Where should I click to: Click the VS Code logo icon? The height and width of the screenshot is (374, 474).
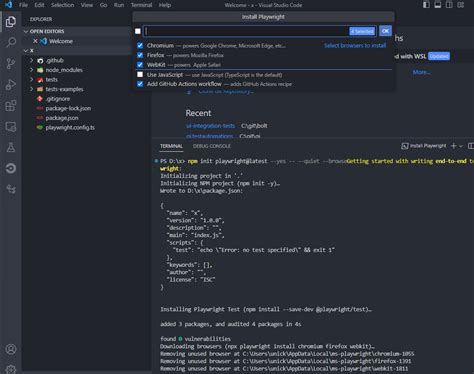pyautogui.click(x=9, y=5)
